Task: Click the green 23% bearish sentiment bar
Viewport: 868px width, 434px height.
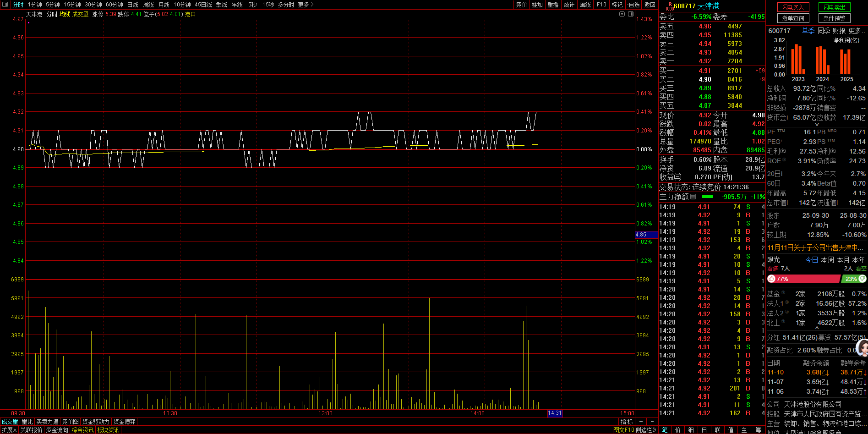Action: pos(854,279)
